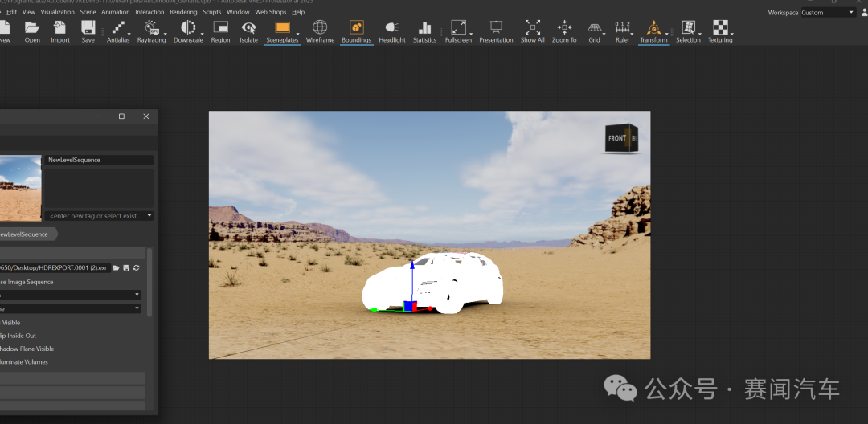Toggle the Flip Inside Out option
The image size is (868, 424).
pyautogui.click(x=18, y=336)
